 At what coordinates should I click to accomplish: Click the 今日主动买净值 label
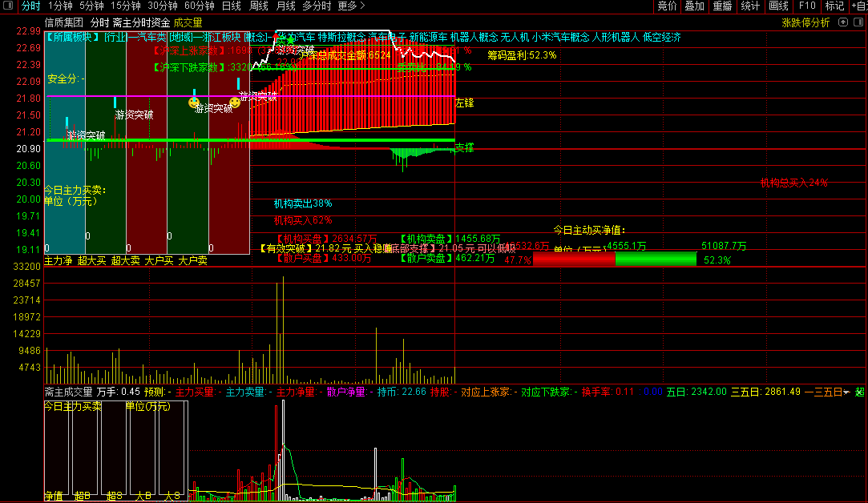590,230
